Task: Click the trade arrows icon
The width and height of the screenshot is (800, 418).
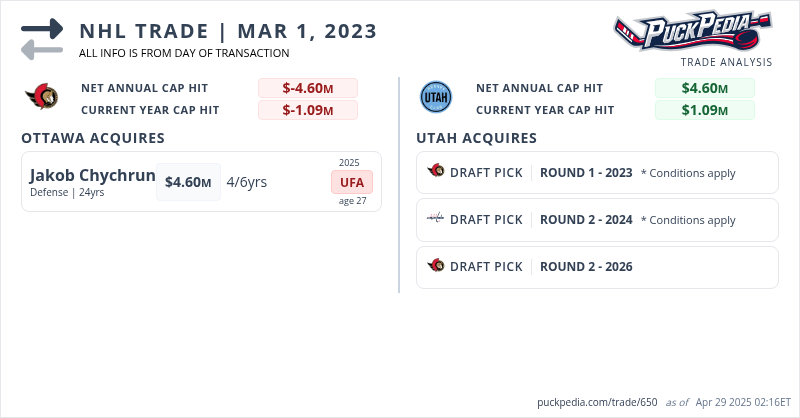Action: pyautogui.click(x=42, y=38)
